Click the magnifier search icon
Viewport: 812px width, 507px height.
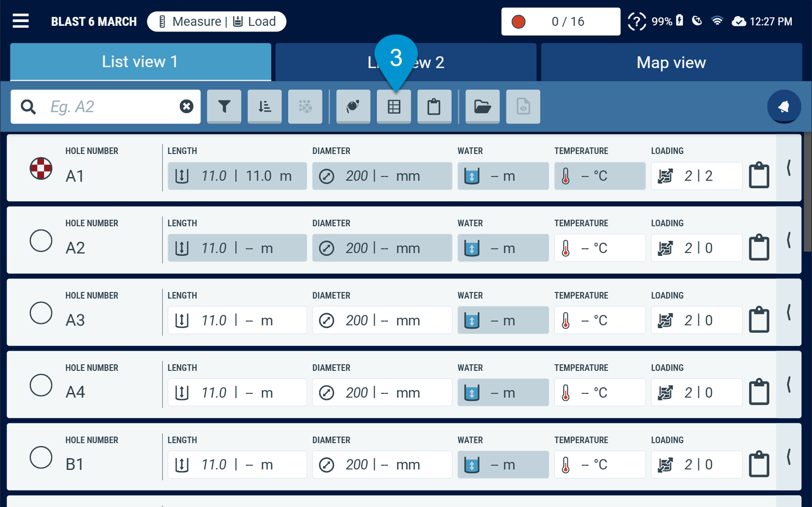pyautogui.click(x=28, y=107)
